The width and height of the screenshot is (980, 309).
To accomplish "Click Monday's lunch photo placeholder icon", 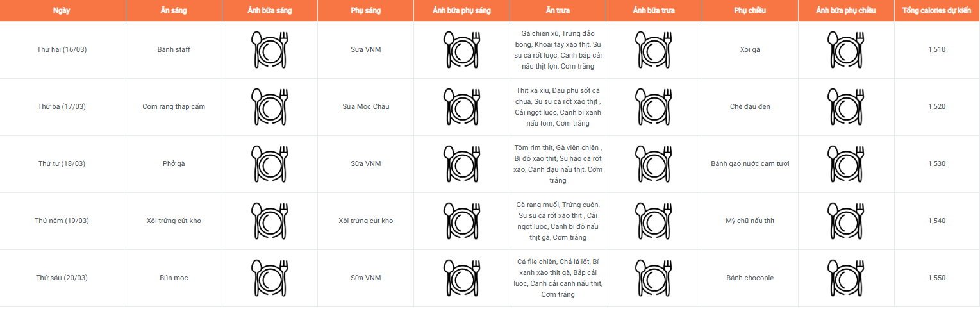I will (654, 49).
